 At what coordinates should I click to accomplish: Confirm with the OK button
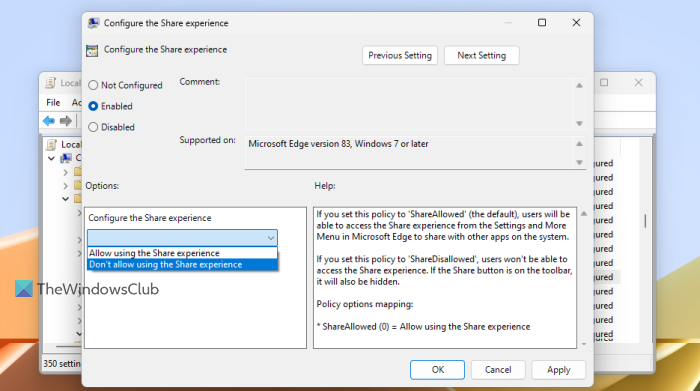click(x=437, y=370)
